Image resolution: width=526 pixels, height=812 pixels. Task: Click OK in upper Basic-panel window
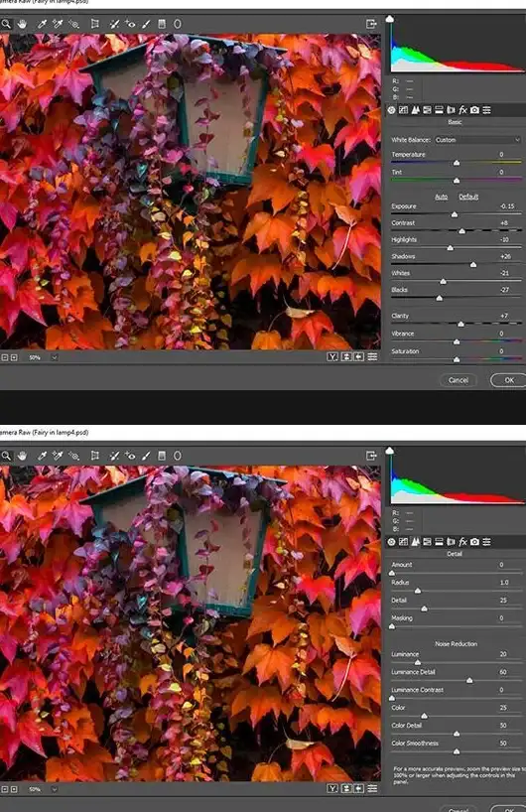(508, 380)
